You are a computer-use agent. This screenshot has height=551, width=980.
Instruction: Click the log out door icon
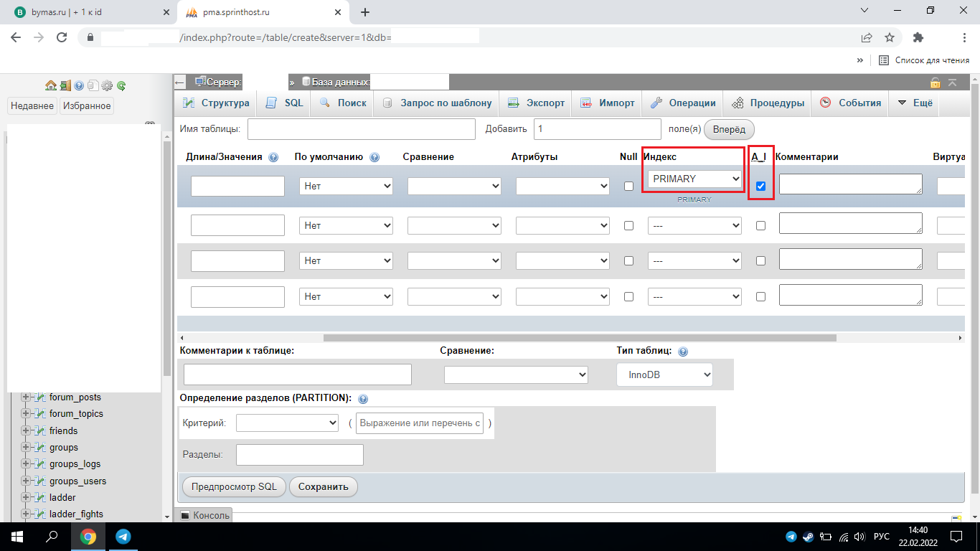pyautogui.click(x=65, y=85)
